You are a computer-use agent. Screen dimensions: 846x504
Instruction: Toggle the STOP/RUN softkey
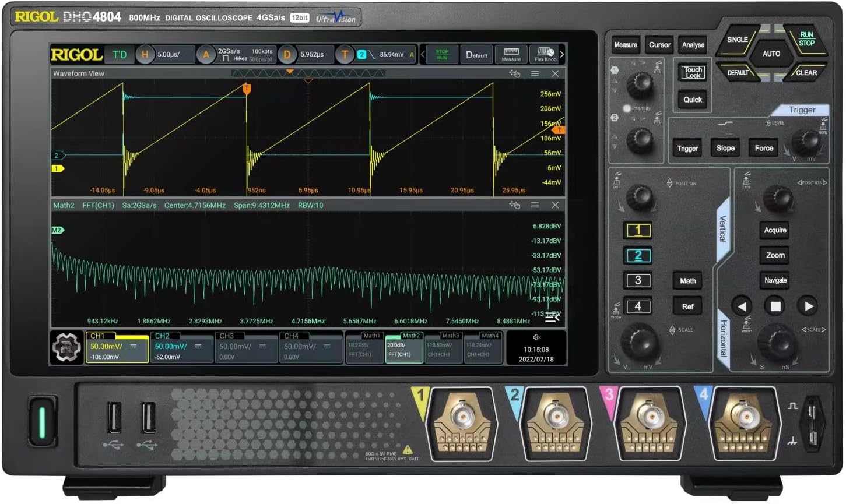coord(442,53)
